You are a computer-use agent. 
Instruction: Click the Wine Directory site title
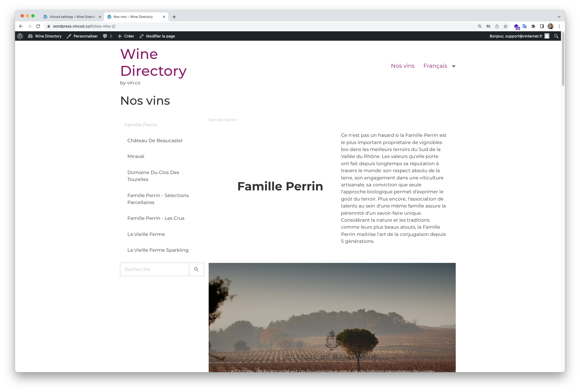point(153,62)
